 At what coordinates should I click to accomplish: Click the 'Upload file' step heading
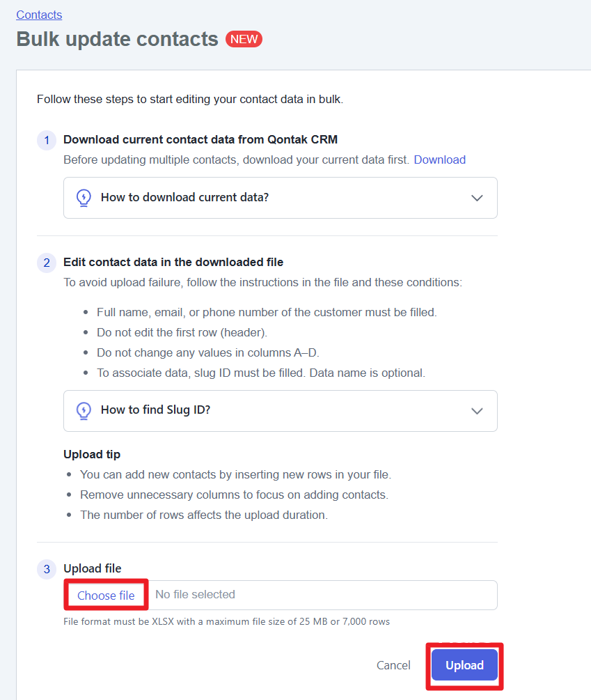click(x=93, y=568)
